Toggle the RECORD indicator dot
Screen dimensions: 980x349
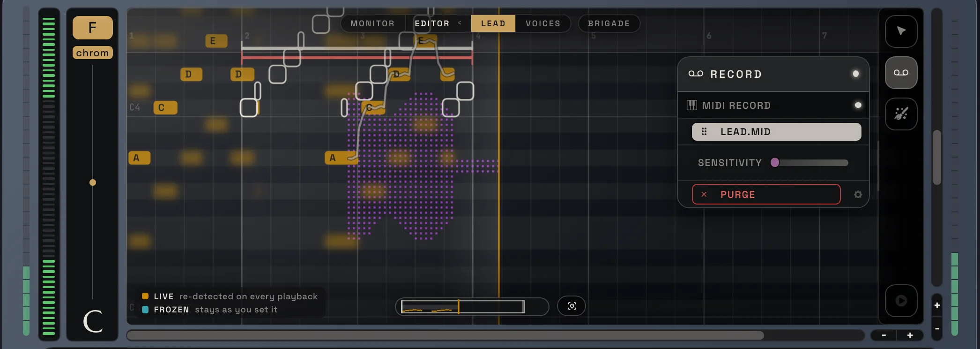point(855,74)
